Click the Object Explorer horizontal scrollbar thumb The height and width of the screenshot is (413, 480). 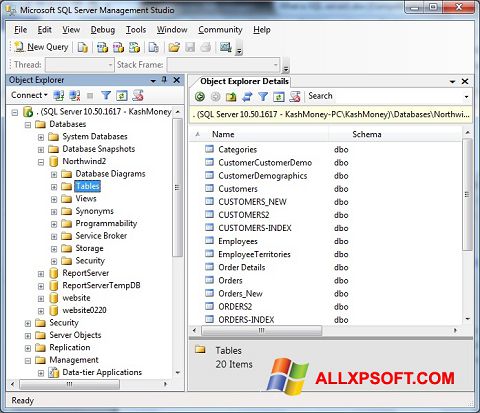coord(69,384)
